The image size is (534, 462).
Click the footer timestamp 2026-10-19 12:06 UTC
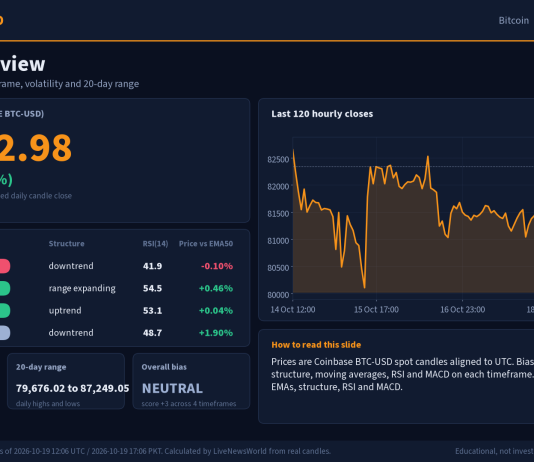click(x=49, y=451)
